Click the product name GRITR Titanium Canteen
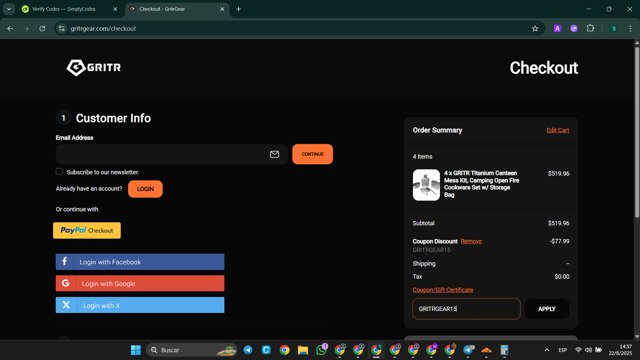Image resolution: width=640 pixels, height=360 pixels. 482,184
